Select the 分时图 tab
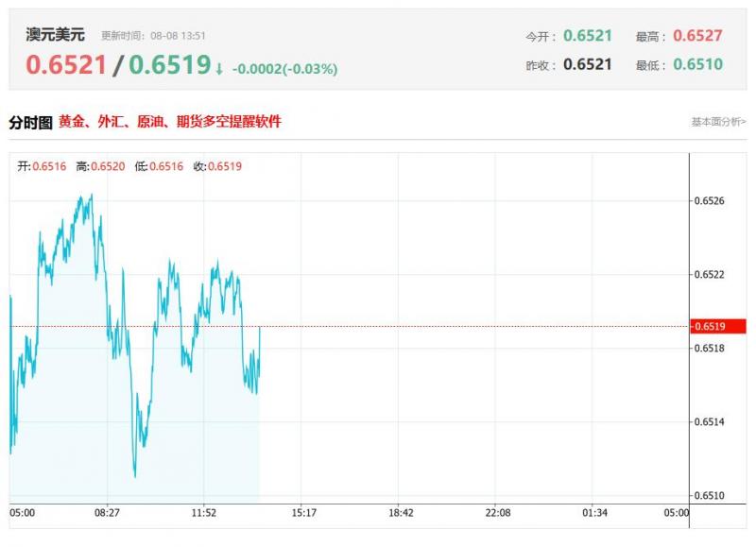This screenshot has width=756, height=547. point(30,122)
